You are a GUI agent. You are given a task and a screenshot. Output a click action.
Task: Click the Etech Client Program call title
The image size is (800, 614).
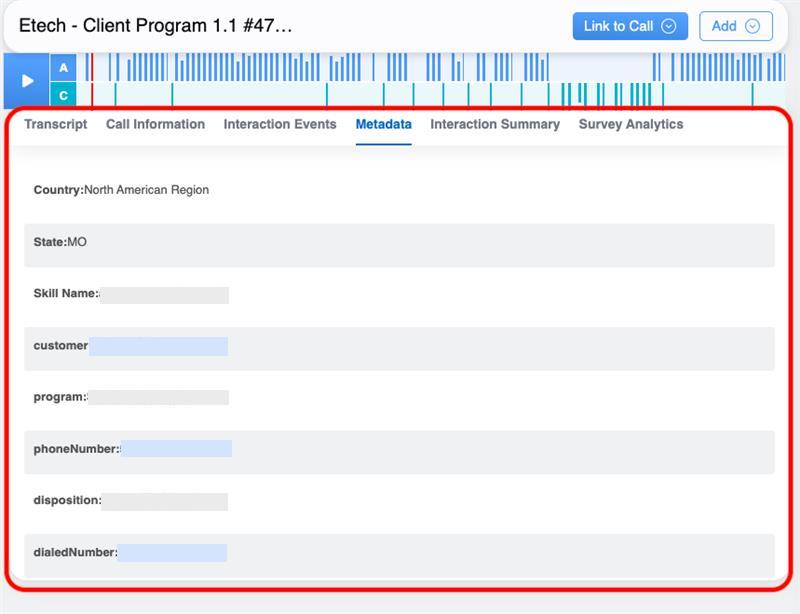[156, 26]
